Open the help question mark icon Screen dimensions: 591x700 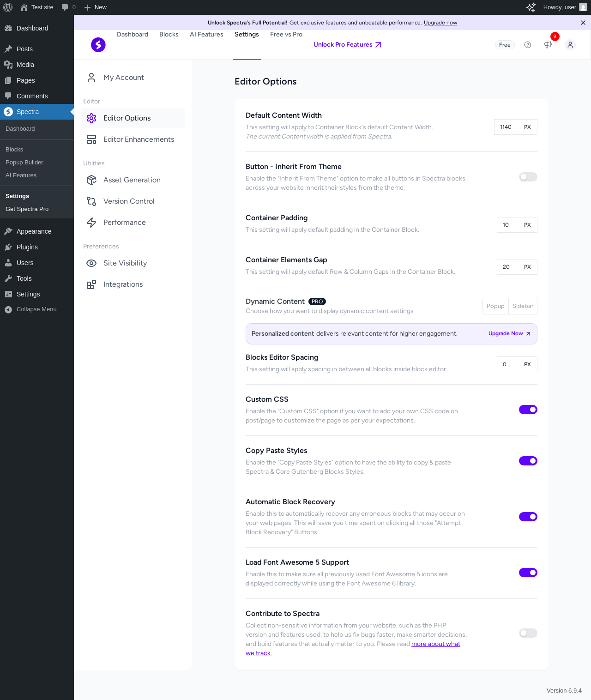pos(528,45)
